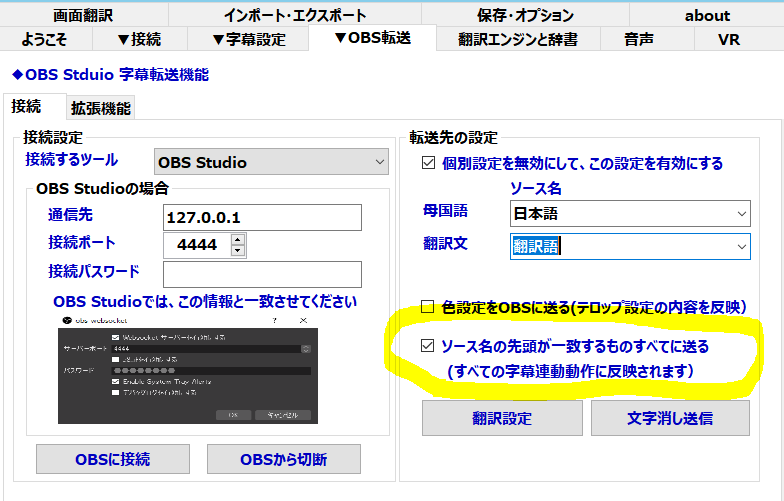The image size is (784, 501).
Task: Open the 保存・オプション tab
Action: pyautogui.click(x=525, y=15)
